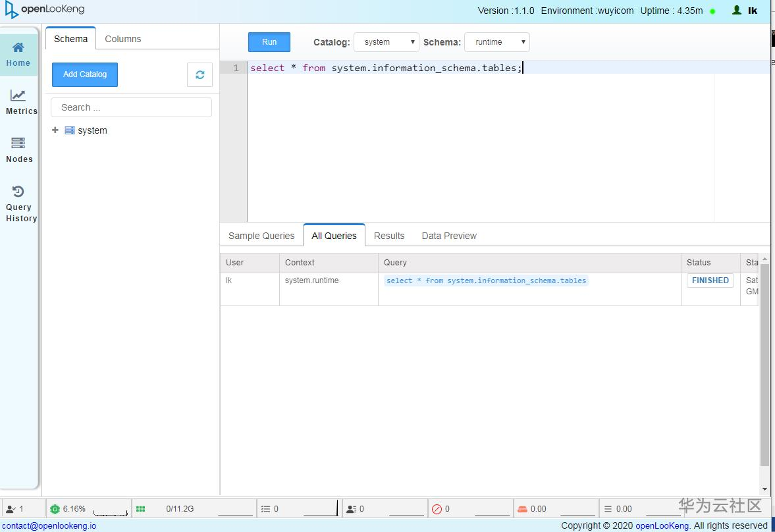775x532 pixels.
Task: Click the Version :1.1.0 text
Action: (506, 11)
